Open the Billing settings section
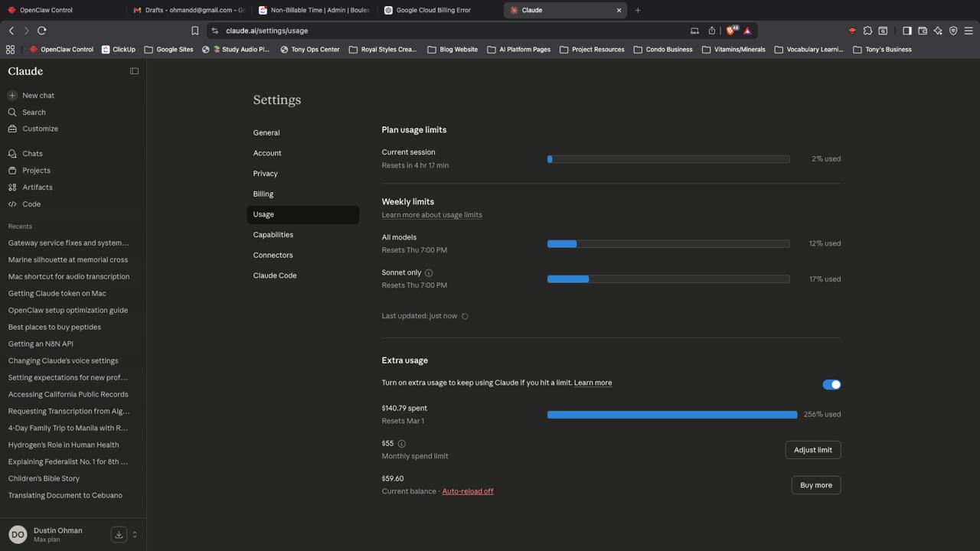The height and width of the screenshot is (551, 980). pos(263,194)
